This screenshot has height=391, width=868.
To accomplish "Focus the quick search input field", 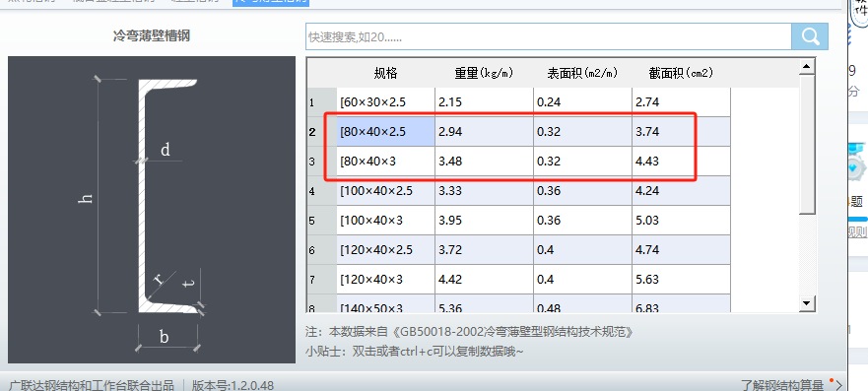I will [549, 37].
